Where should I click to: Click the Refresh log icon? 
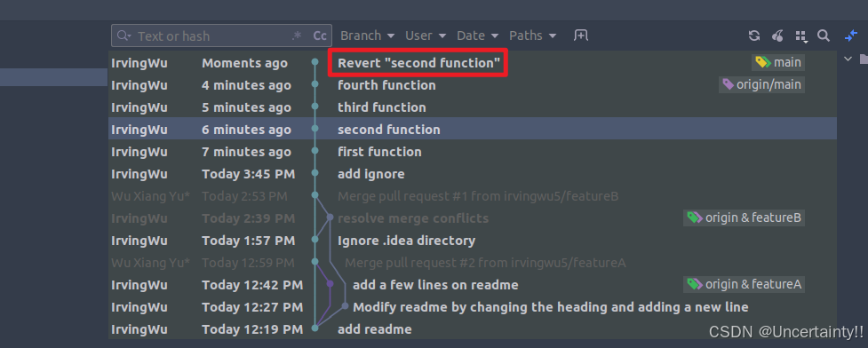coord(754,36)
